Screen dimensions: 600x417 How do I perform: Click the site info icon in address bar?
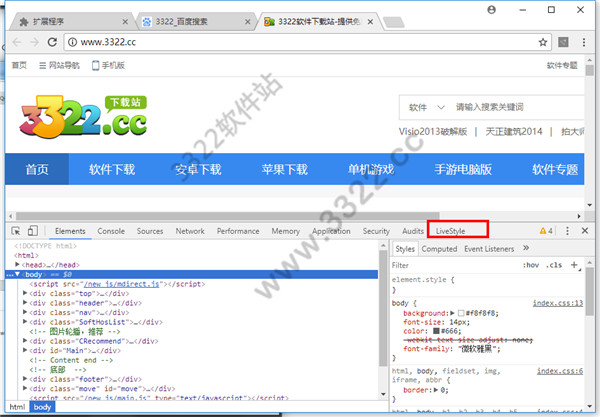click(72, 42)
